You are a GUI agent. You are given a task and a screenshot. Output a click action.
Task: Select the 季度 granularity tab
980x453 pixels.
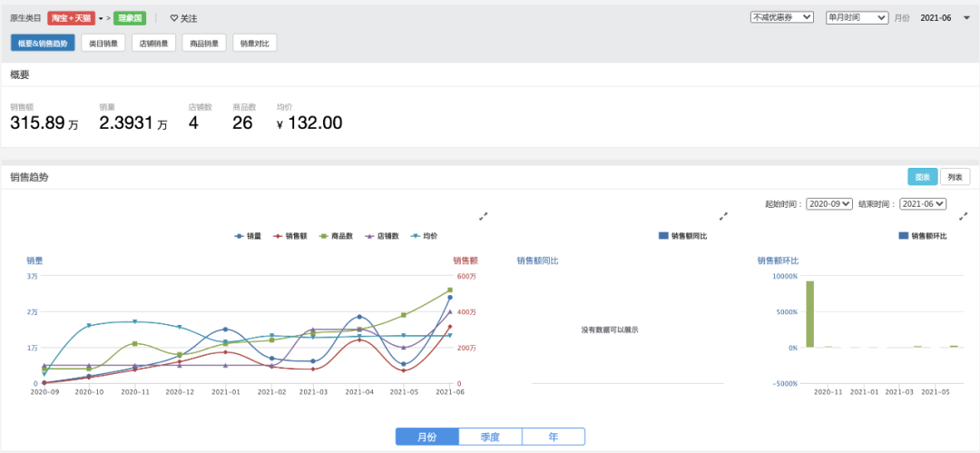[490, 437]
